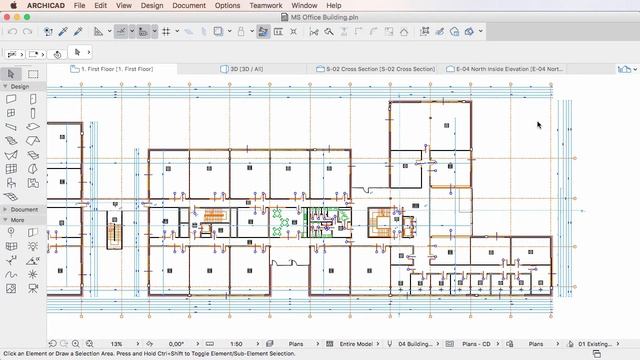Switch to E-04 North Inside Elevation tab
The image size is (640, 360).
click(504, 69)
